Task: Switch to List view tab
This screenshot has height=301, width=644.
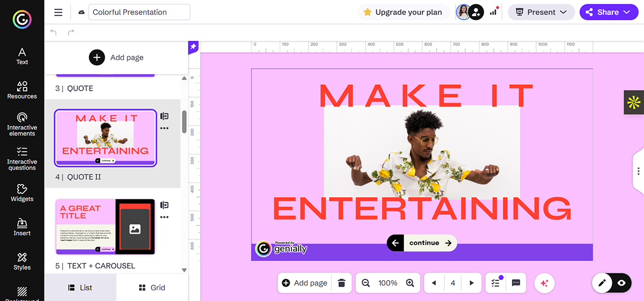Action: (x=80, y=288)
